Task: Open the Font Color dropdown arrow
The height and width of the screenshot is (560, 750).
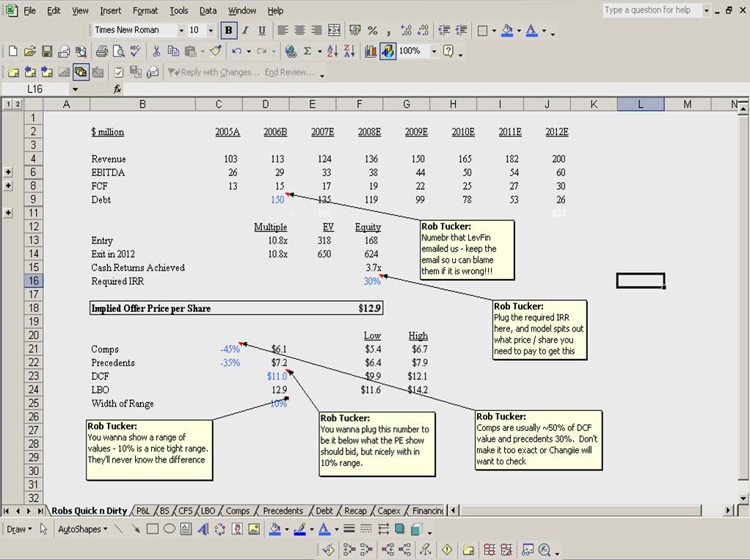Action: coord(544,31)
